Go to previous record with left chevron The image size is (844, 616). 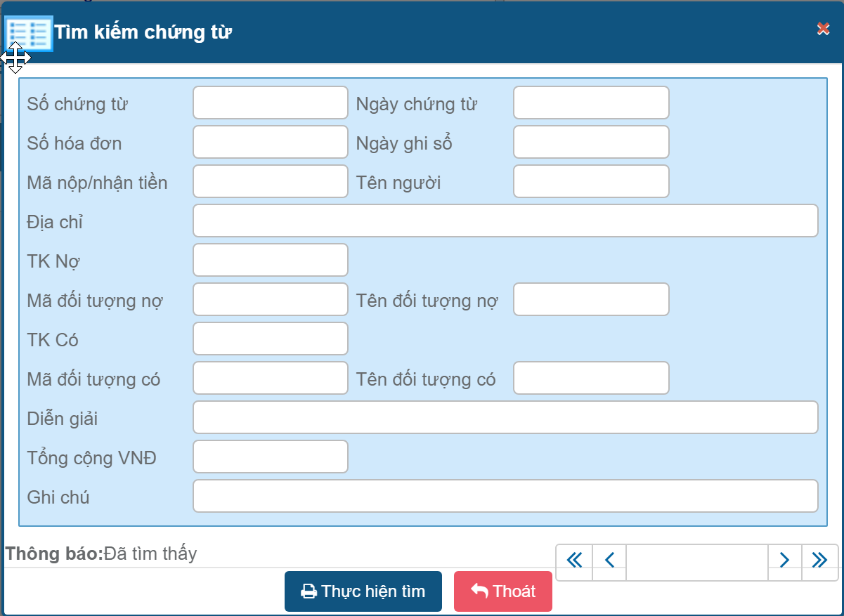point(609,560)
